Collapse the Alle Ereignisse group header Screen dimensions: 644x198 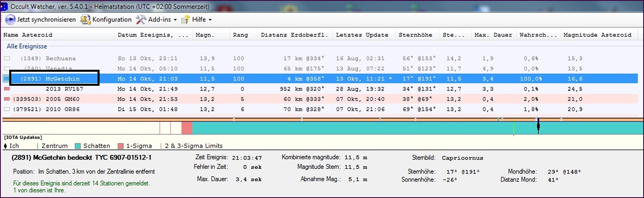tap(26, 46)
